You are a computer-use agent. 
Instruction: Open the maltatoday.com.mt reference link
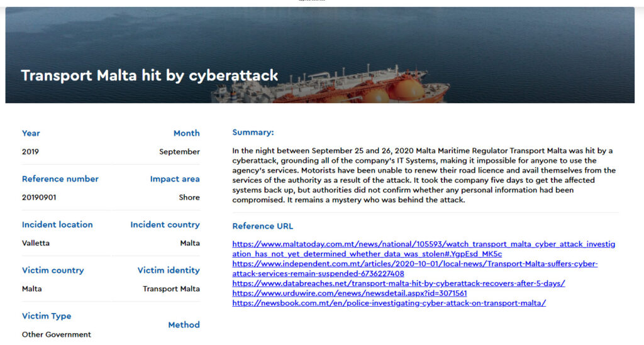coord(423,244)
